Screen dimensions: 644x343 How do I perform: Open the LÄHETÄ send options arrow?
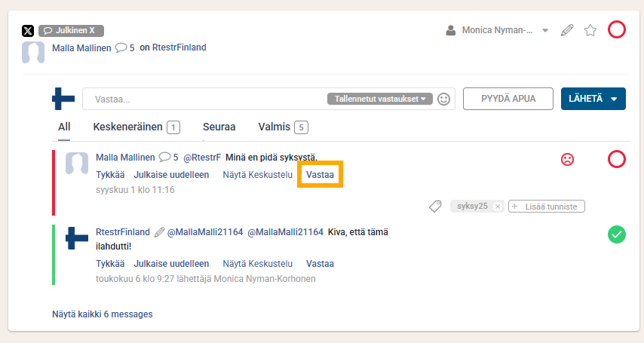click(x=615, y=99)
